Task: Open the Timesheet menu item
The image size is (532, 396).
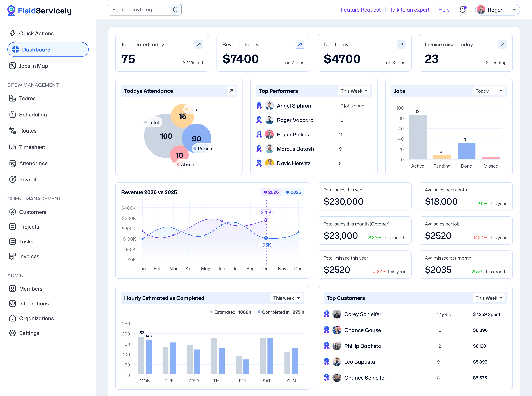Action: point(32,147)
